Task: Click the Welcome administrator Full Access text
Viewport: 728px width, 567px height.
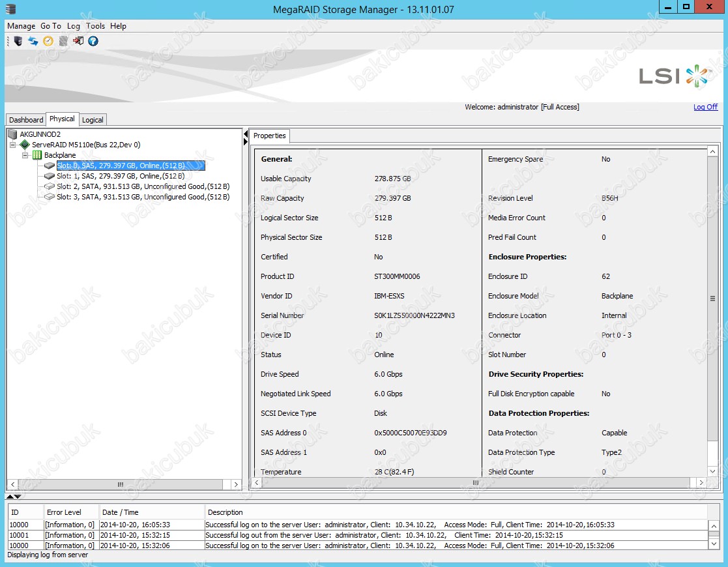Action: 522,107
